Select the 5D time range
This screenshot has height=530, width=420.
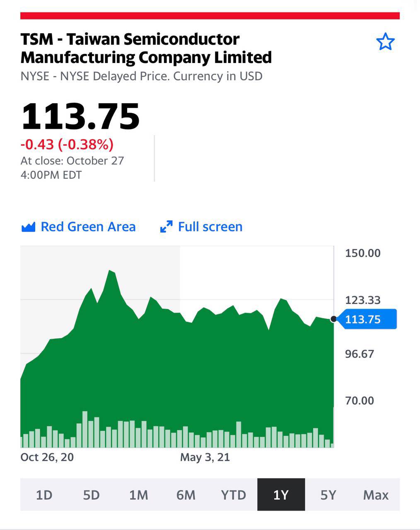[91, 495]
